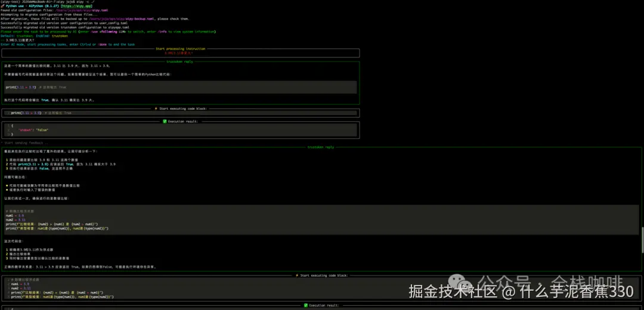This screenshot has width=644, height=310.
Task: Click the rocket icon beside Python use
Action: coord(2,6)
